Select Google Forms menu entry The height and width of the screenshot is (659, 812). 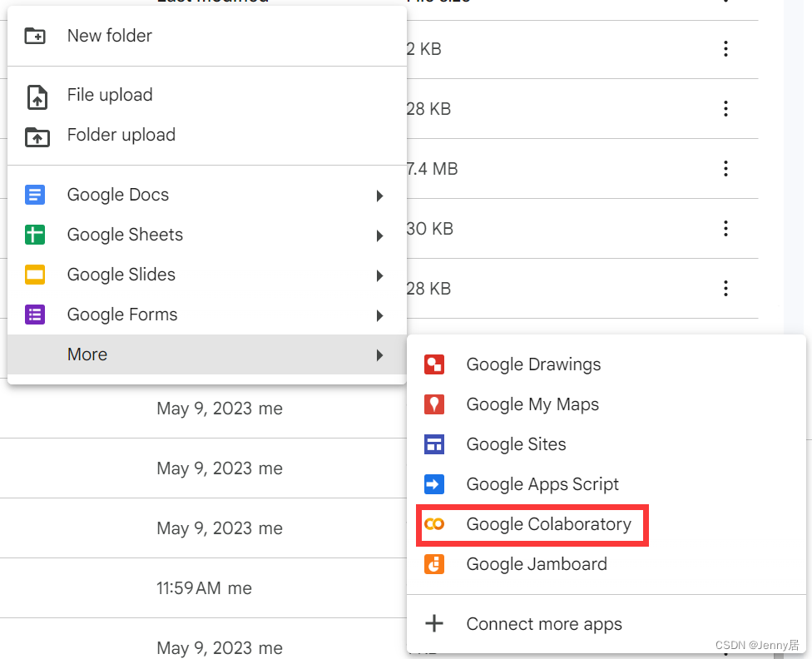click(x=207, y=315)
